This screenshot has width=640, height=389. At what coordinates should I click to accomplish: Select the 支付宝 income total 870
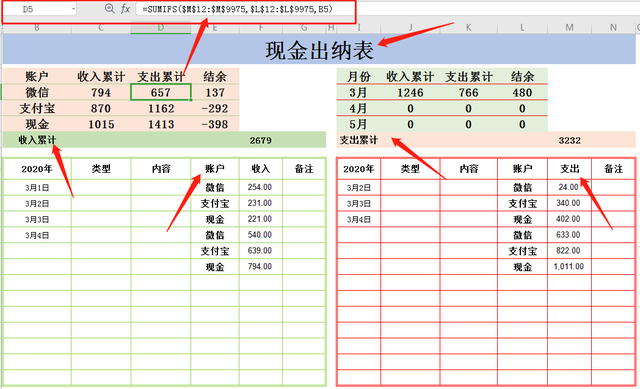click(x=101, y=109)
